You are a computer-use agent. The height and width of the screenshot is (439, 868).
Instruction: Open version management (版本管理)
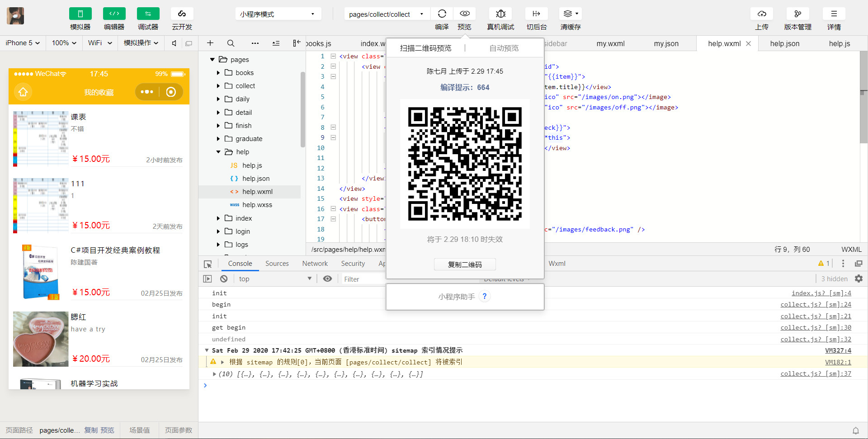pyautogui.click(x=798, y=14)
